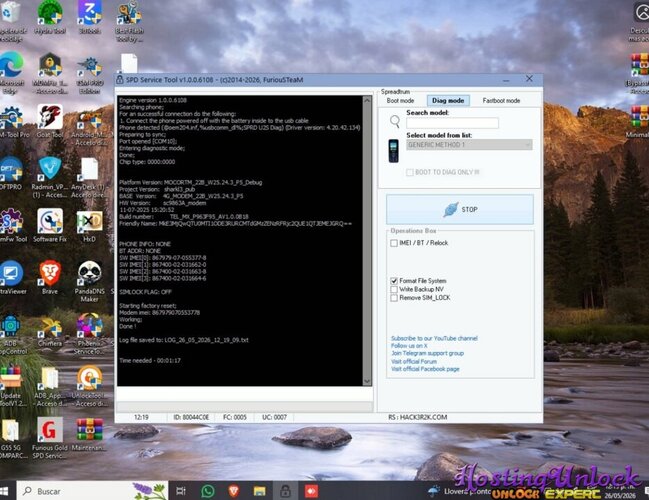This screenshot has width=649, height=500.
Task: Click the FC: 0005 status bar entry
Action: pos(235,417)
